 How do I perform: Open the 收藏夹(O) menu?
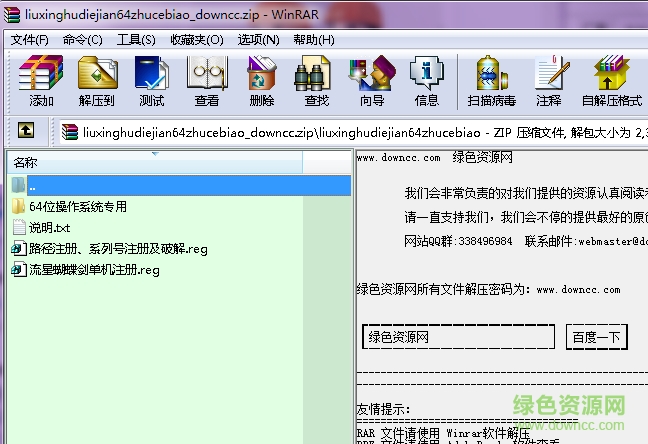197,40
